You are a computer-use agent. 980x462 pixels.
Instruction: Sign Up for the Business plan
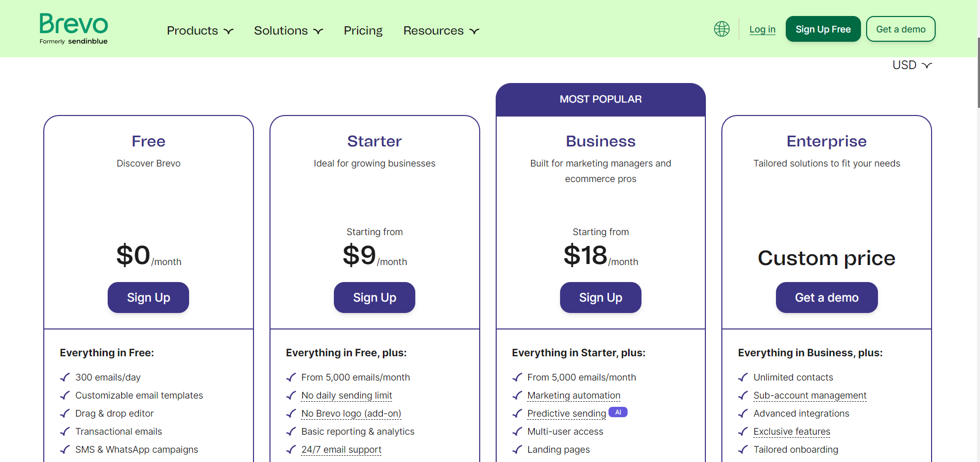600,298
